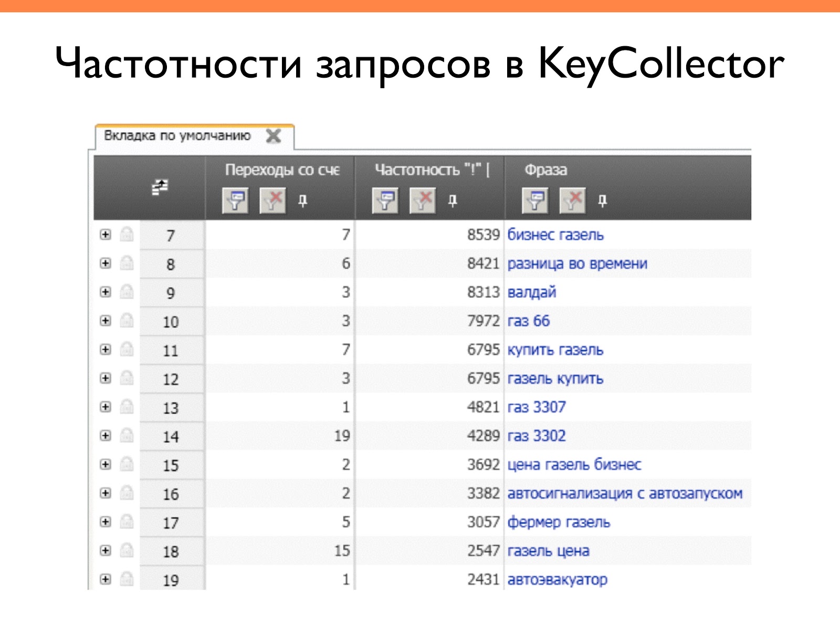Click the lock icon in row 18
840x630 pixels.
click(127, 550)
